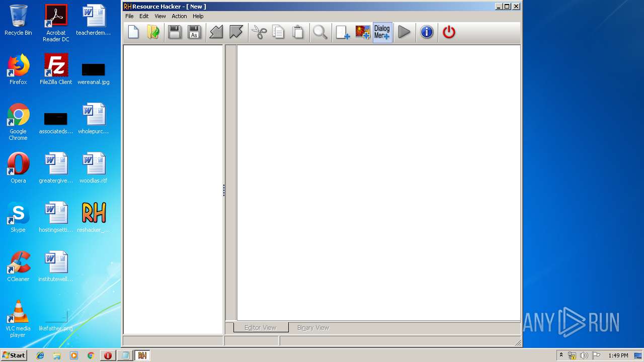The image size is (644, 362).
Task: Select Google Chrome desktop shortcut
Action: point(18,122)
